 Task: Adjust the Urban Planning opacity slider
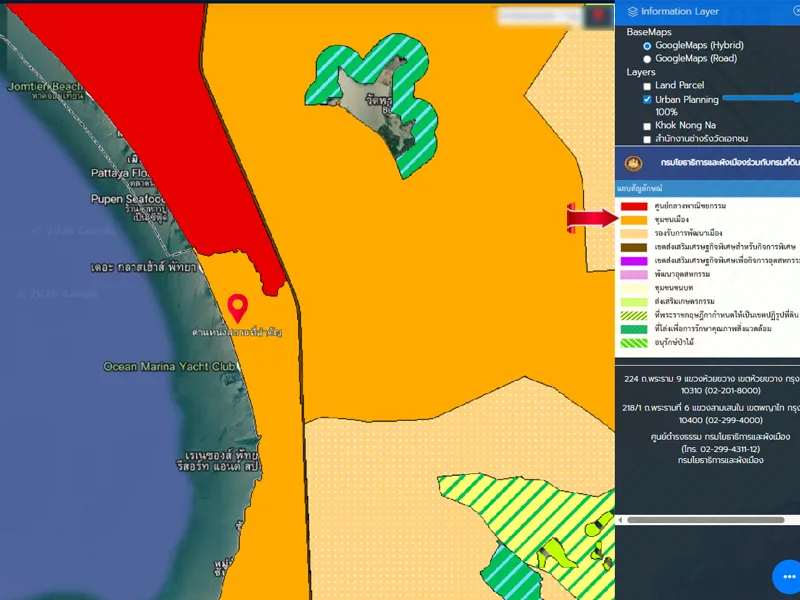[x=760, y=98]
